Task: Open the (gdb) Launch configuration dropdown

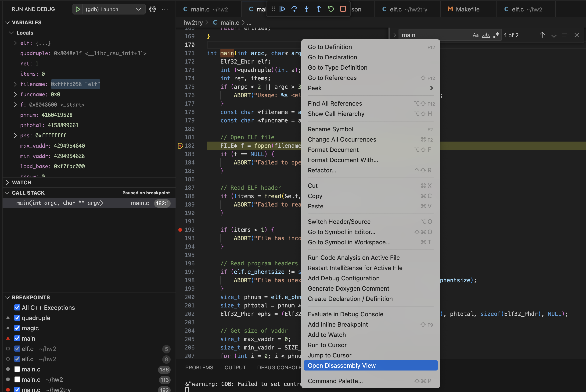Action: point(138,9)
